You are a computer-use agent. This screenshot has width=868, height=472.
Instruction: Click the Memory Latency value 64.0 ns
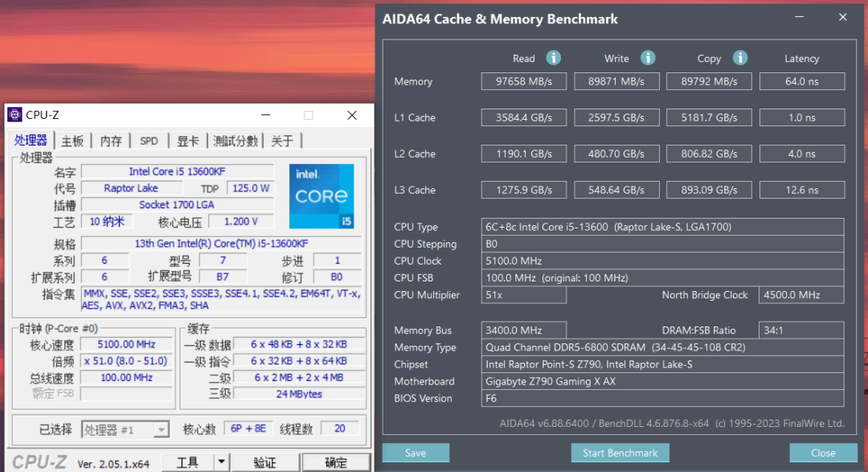(x=802, y=81)
